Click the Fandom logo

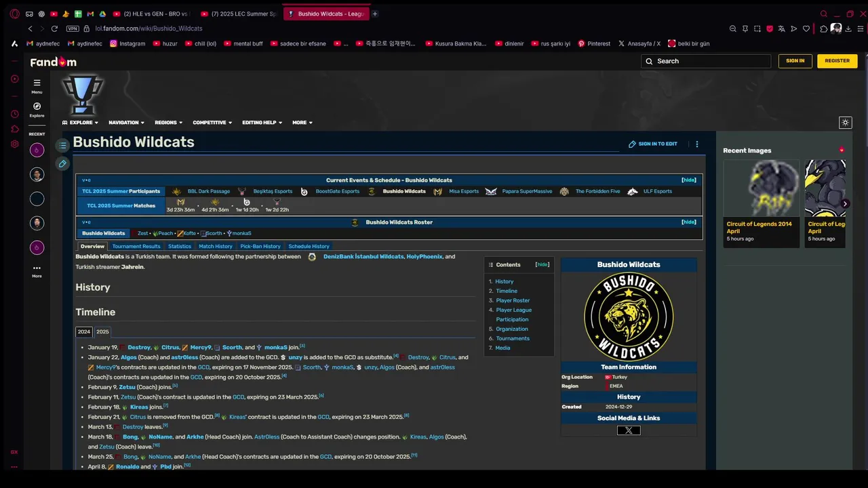pyautogui.click(x=53, y=62)
